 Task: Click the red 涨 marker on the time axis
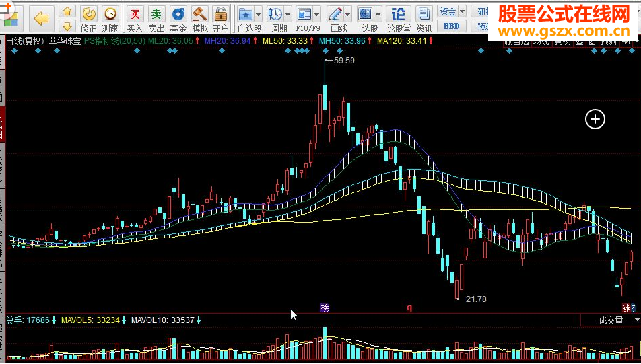627,308
